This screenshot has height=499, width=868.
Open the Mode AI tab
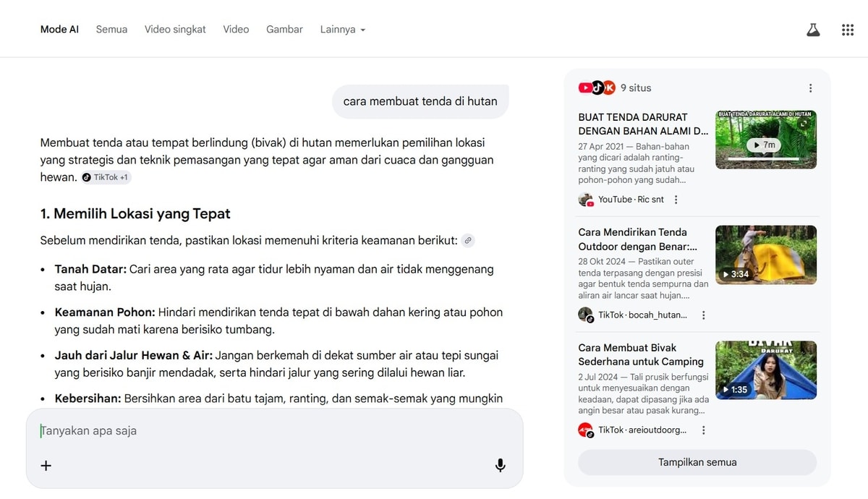coord(59,29)
